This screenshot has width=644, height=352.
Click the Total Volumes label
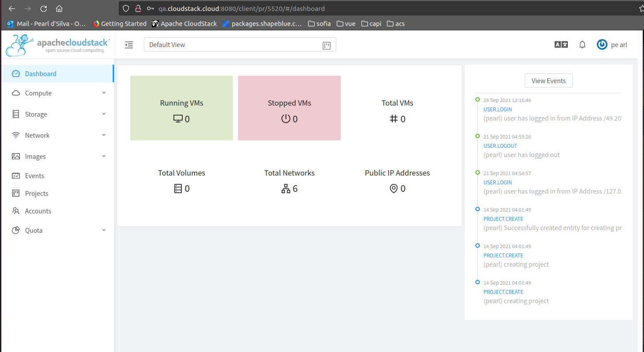(181, 173)
